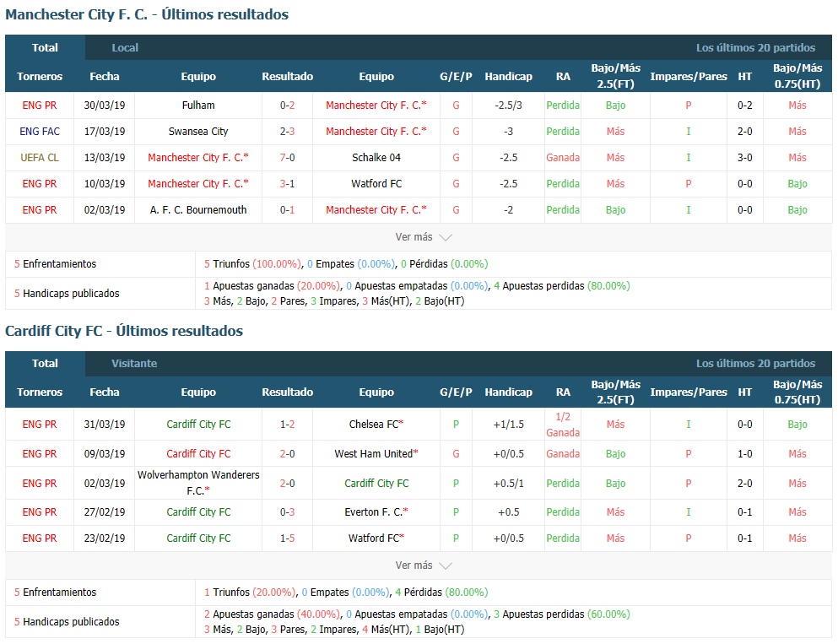Click the 0-2 result for Fulham match
838x644 pixels.
[x=287, y=106]
